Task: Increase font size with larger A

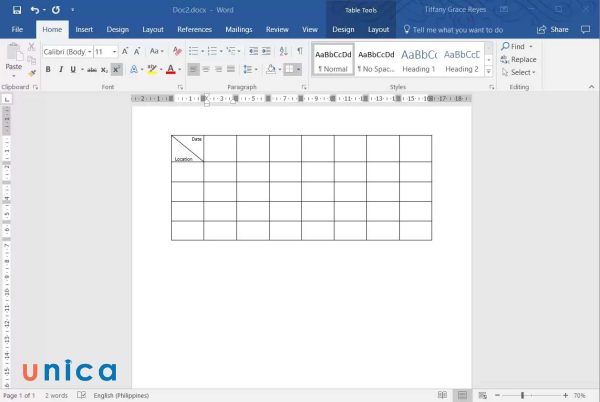Action: click(125, 51)
